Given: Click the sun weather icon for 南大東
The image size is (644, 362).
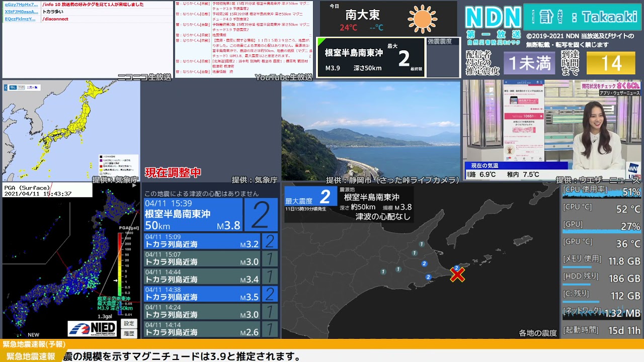Looking at the screenshot, I should pyautogui.click(x=422, y=19).
